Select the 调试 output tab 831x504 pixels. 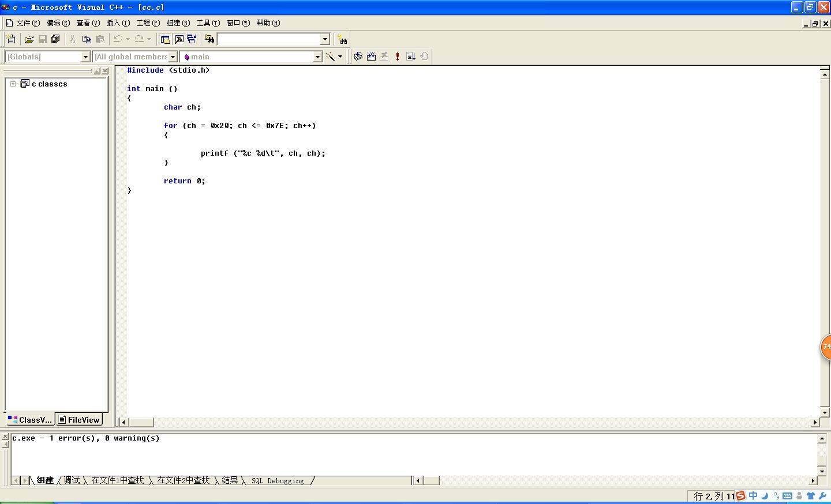pyautogui.click(x=72, y=480)
